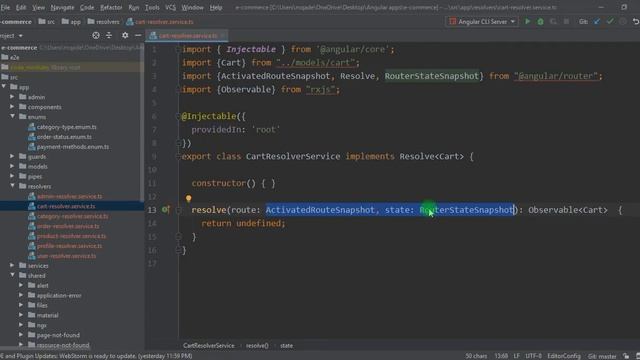640x360 pixels.
Task: Expand the material folder arrow
Action: click(21, 315)
